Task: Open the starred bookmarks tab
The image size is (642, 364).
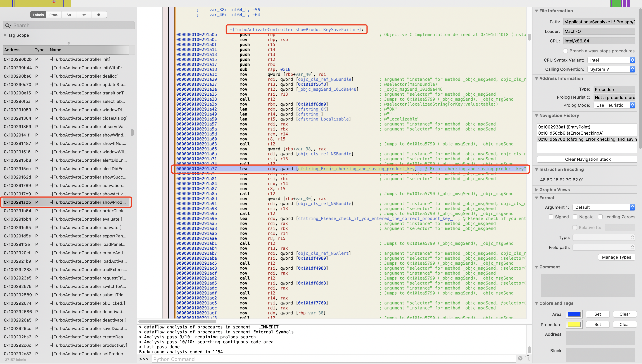Action: pos(84,15)
